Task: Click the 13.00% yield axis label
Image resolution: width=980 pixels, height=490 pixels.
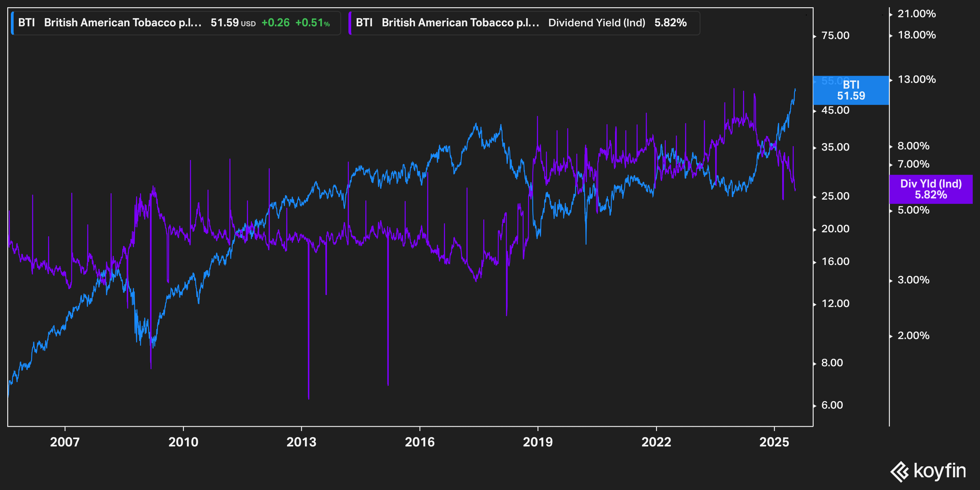Action: tap(916, 80)
